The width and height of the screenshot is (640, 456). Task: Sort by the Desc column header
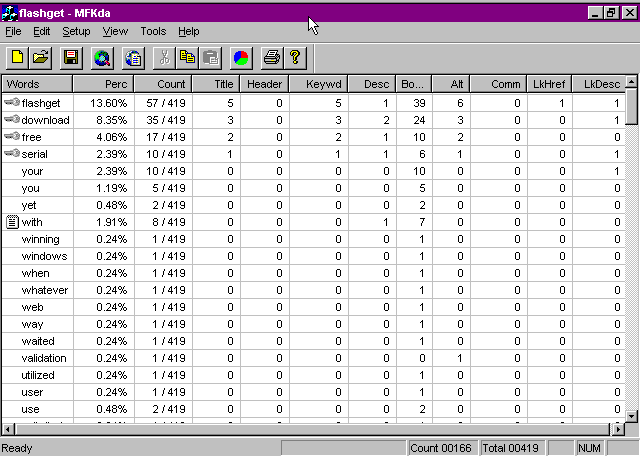coord(372,84)
